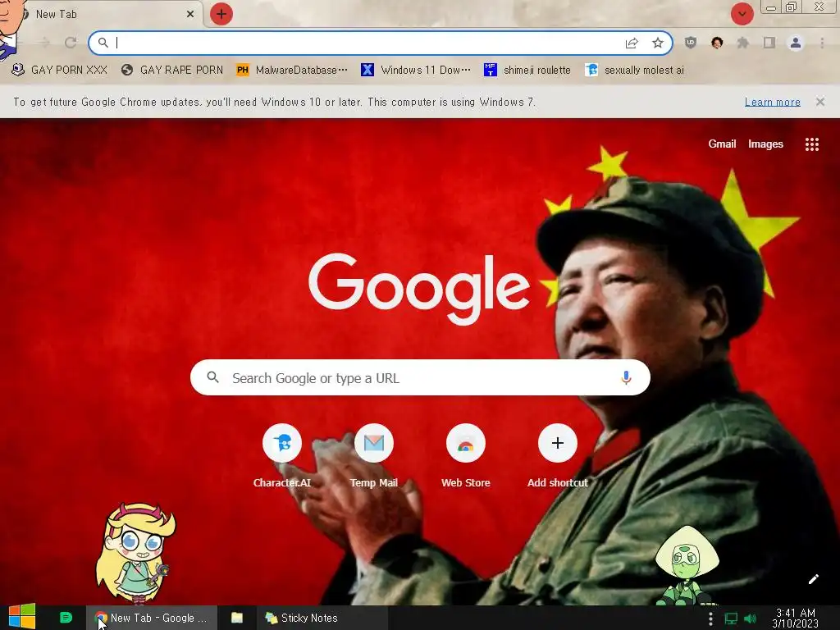Open the avatar extension icon in the toolbar
The height and width of the screenshot is (630, 840).
pos(717,43)
